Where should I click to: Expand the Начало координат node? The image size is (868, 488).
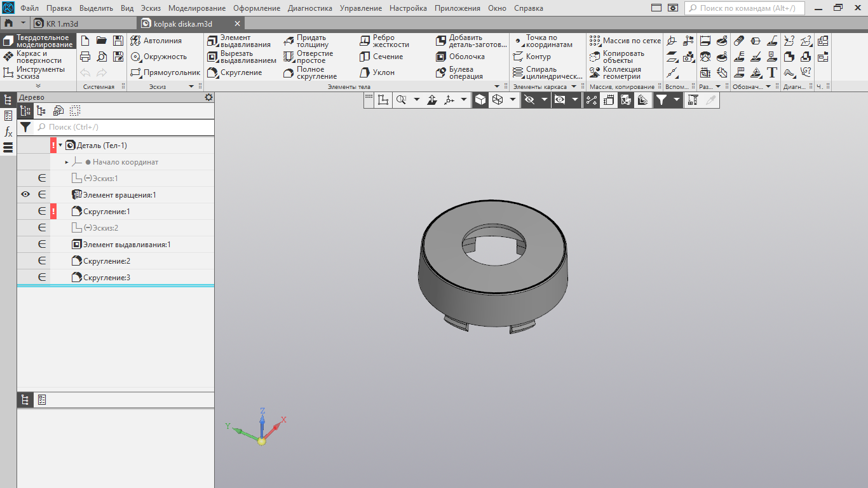pyautogui.click(x=67, y=162)
